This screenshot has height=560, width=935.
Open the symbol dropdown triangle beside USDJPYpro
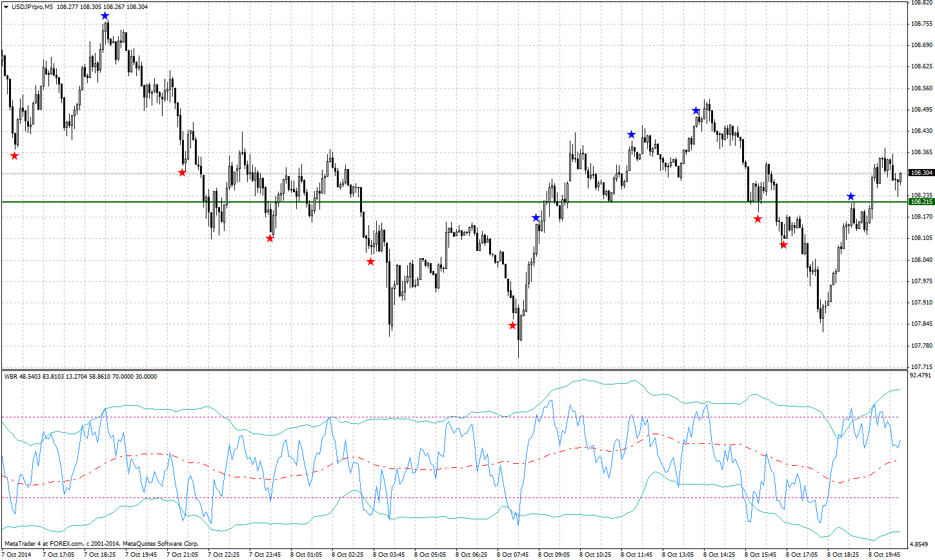tap(6, 6)
